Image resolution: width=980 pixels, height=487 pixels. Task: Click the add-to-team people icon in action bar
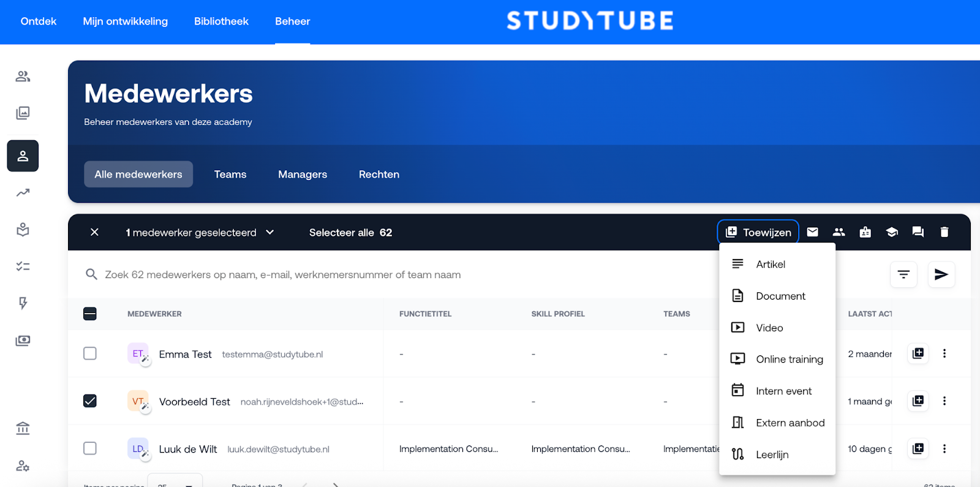coord(839,232)
